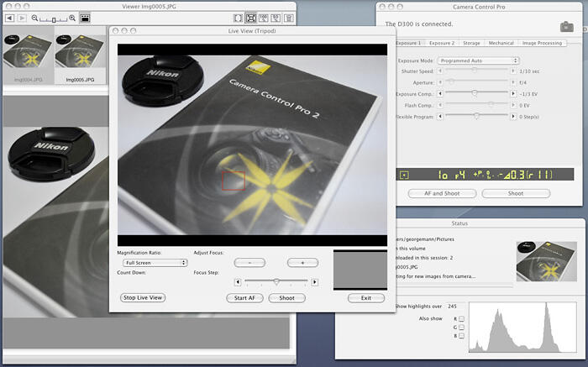Viewport: 588px width, 367px height.
Task: Select the Img0004.JPG thumbnail
Action: pos(27,55)
